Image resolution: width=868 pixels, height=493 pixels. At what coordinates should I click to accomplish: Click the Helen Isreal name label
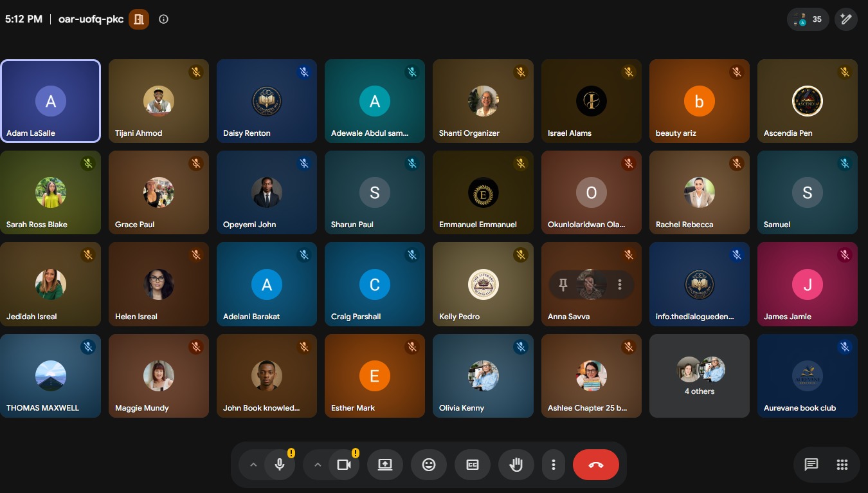[136, 317]
